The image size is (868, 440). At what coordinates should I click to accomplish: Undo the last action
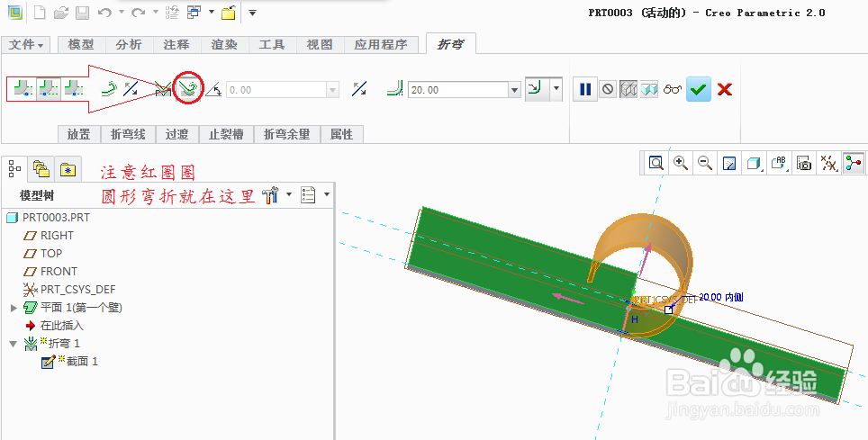(x=104, y=13)
